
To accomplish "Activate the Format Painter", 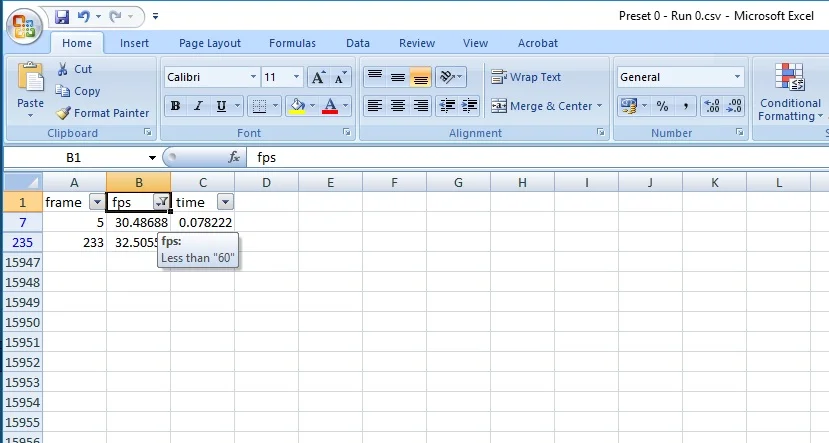I will [x=103, y=113].
